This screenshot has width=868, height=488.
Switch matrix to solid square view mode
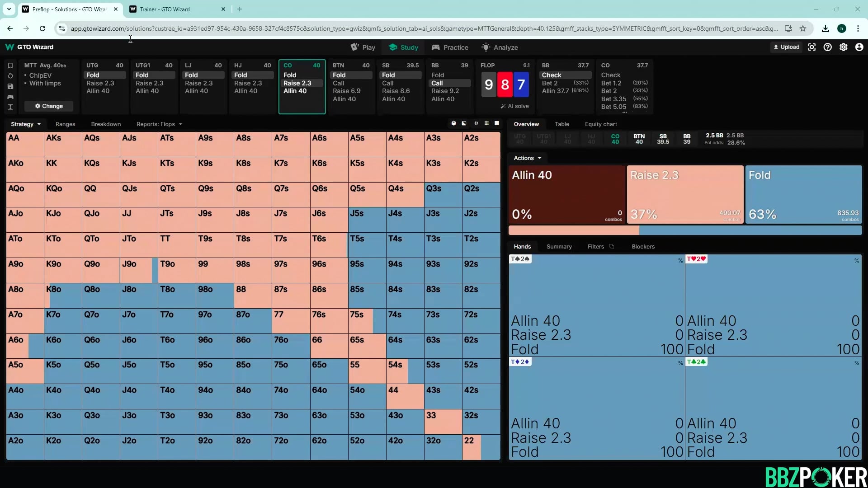(497, 123)
